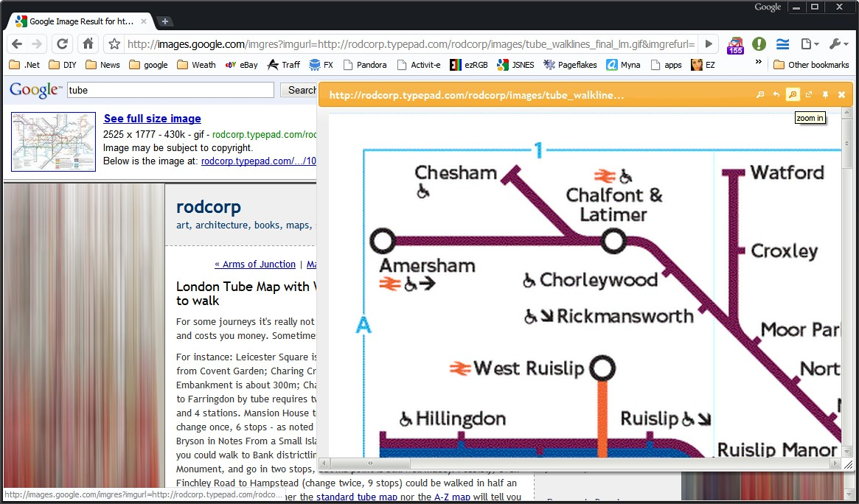Image resolution: width=859 pixels, height=504 pixels.
Task: Open the Home page button
Action: click(88, 43)
